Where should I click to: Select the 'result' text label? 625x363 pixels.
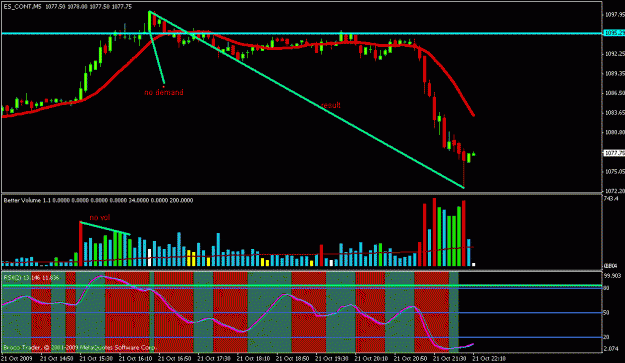pos(331,105)
